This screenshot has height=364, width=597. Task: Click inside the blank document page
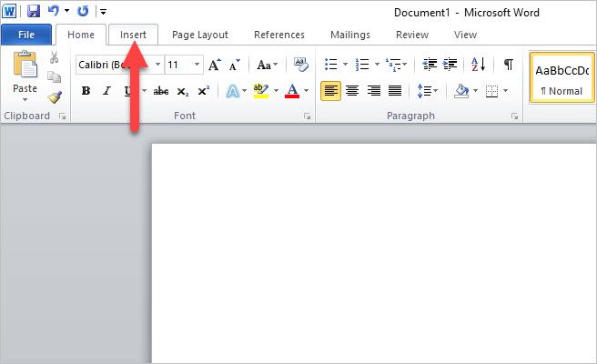tap(374, 253)
